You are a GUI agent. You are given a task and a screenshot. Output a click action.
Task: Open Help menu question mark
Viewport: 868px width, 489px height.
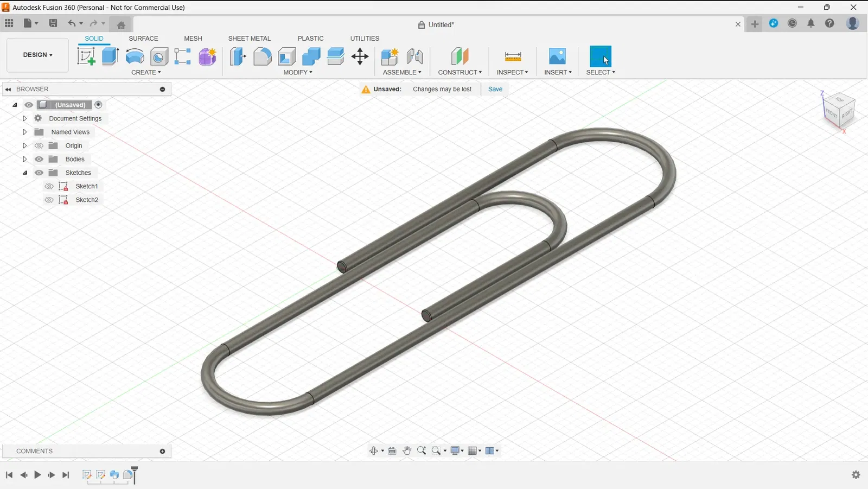click(829, 23)
